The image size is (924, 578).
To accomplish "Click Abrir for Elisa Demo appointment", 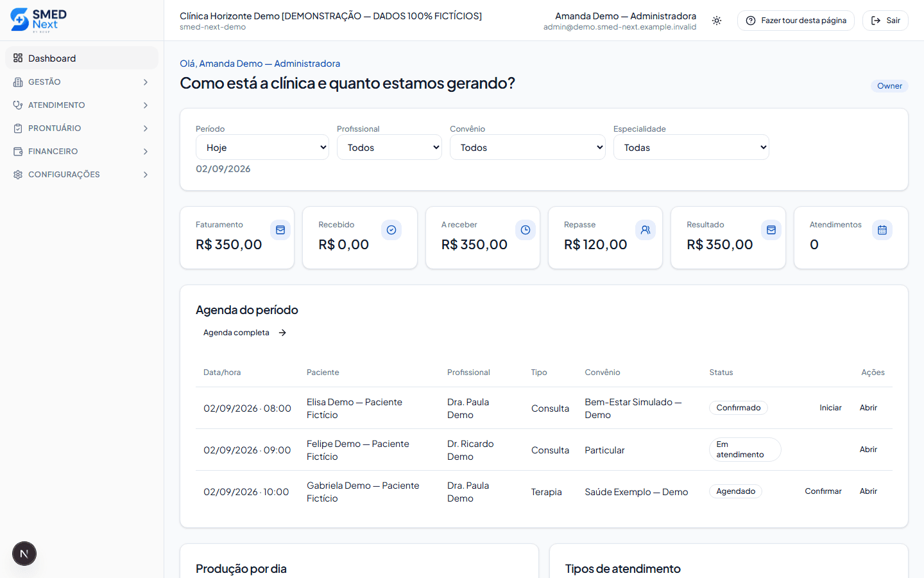I will (x=868, y=408).
